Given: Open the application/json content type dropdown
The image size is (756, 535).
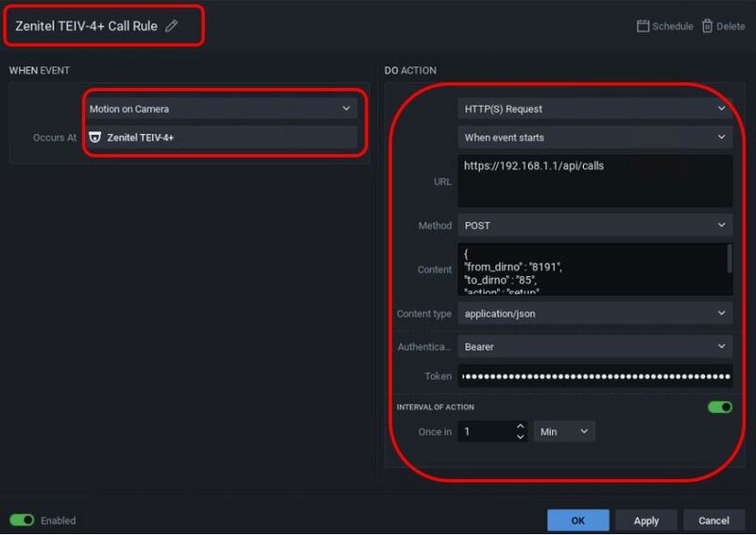Looking at the screenshot, I should point(595,313).
